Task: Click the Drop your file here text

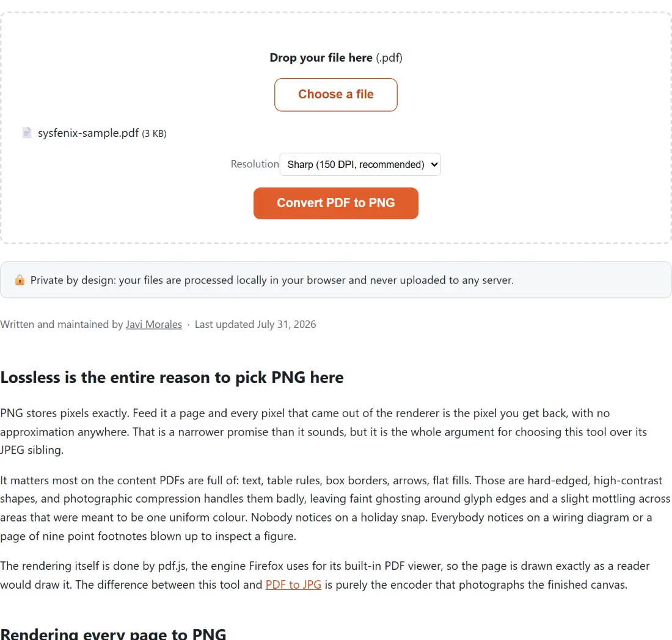Action: [x=321, y=57]
